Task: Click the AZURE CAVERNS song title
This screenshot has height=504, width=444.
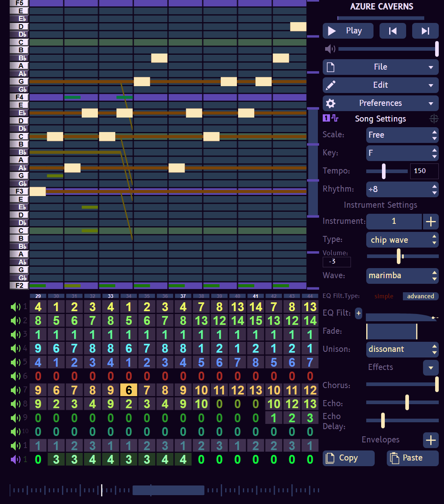Action: [x=382, y=7]
